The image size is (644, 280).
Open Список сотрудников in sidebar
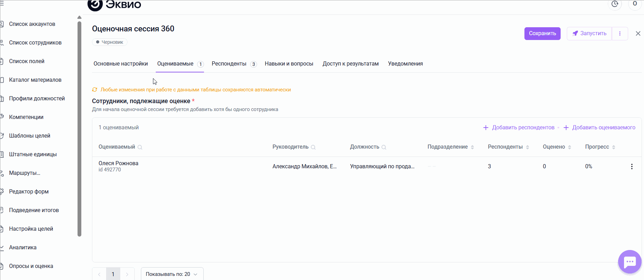pyautogui.click(x=35, y=43)
